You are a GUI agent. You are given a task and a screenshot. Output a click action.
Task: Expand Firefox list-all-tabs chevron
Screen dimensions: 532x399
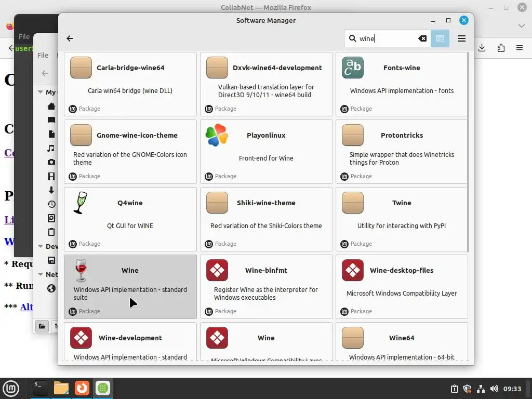(522, 25)
